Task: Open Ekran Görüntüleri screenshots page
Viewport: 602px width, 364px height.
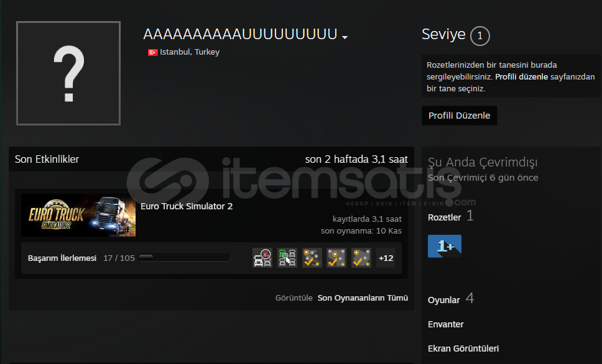Action: point(463,348)
